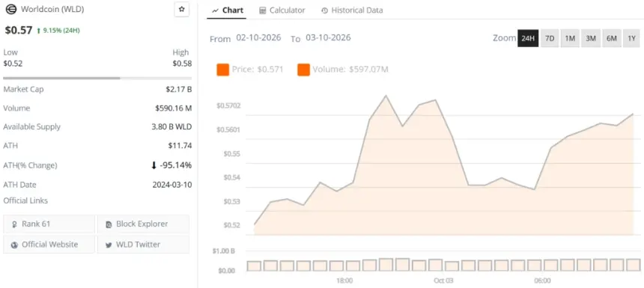Select the 7D zoom range

(550, 38)
